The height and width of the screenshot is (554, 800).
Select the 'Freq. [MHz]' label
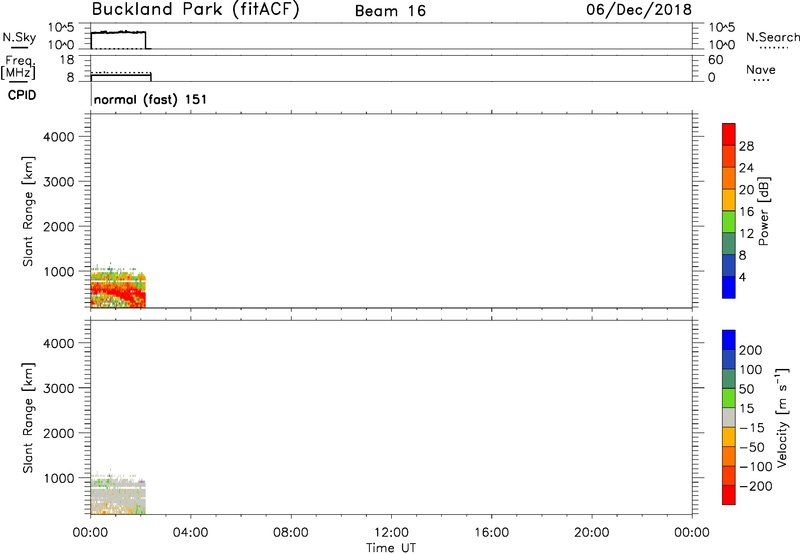[x=18, y=67]
